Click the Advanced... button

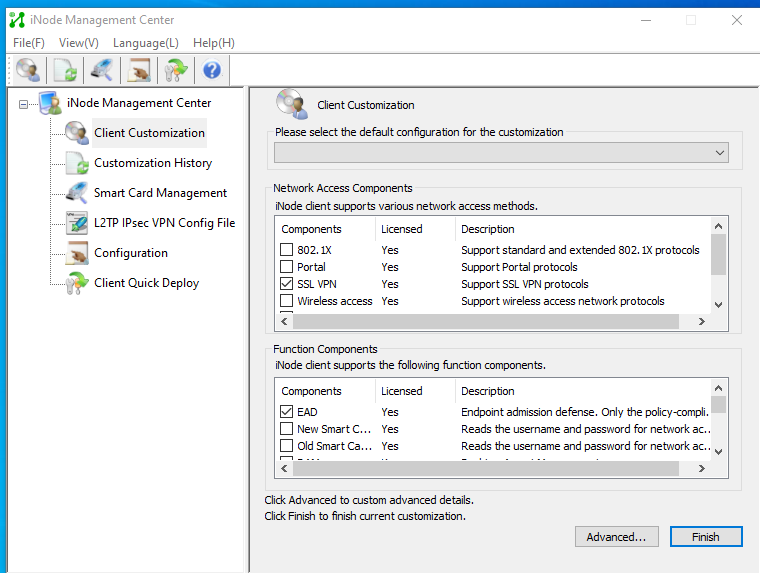coord(616,537)
